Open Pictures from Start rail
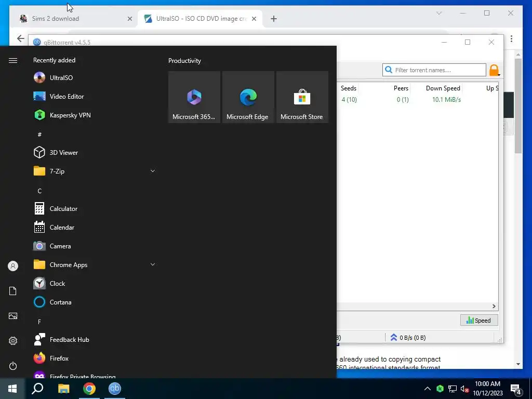Viewport: 532px width, 399px height. click(13, 316)
